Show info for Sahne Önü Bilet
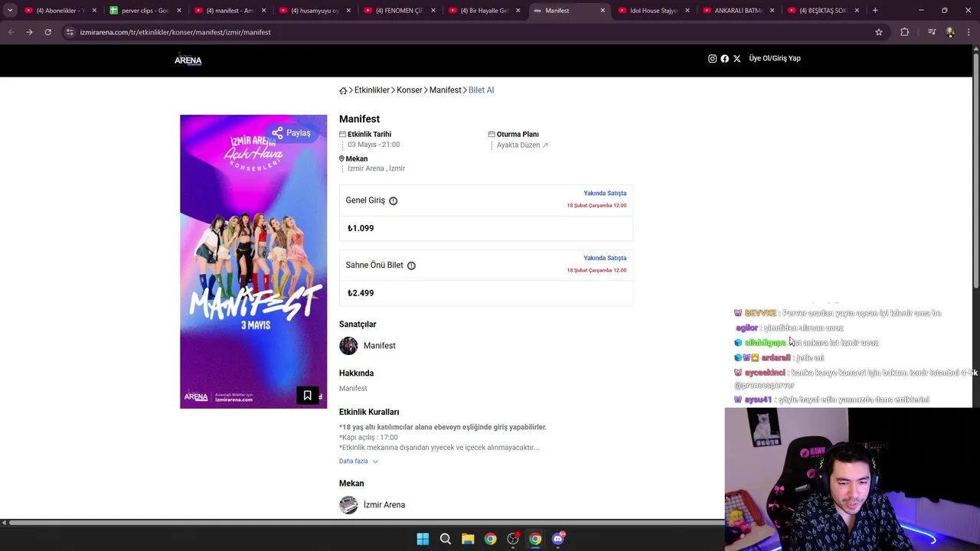This screenshot has width=980, height=551. click(411, 266)
